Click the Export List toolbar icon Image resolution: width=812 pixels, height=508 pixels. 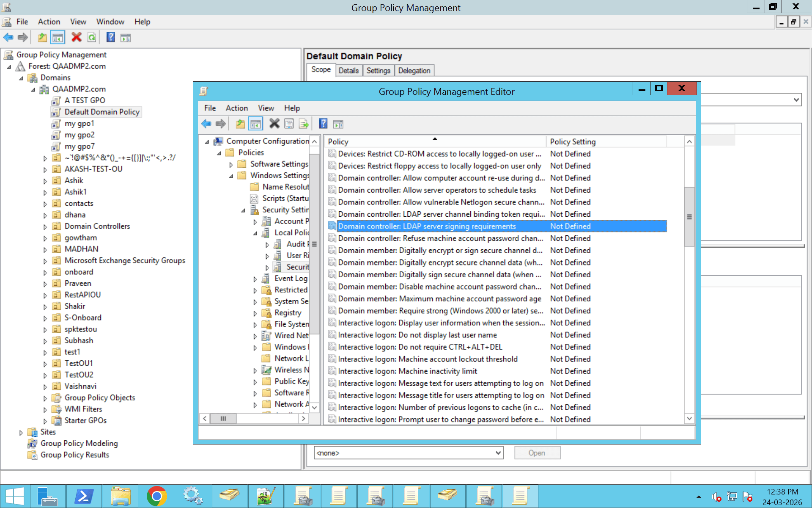click(304, 124)
